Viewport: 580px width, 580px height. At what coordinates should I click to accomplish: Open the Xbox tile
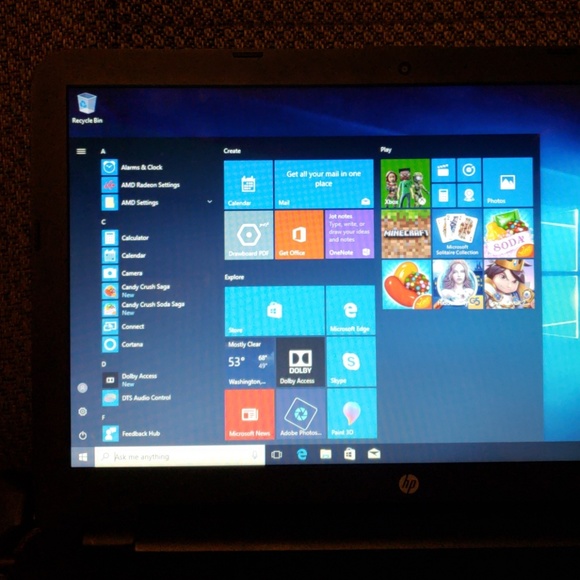[x=405, y=183]
